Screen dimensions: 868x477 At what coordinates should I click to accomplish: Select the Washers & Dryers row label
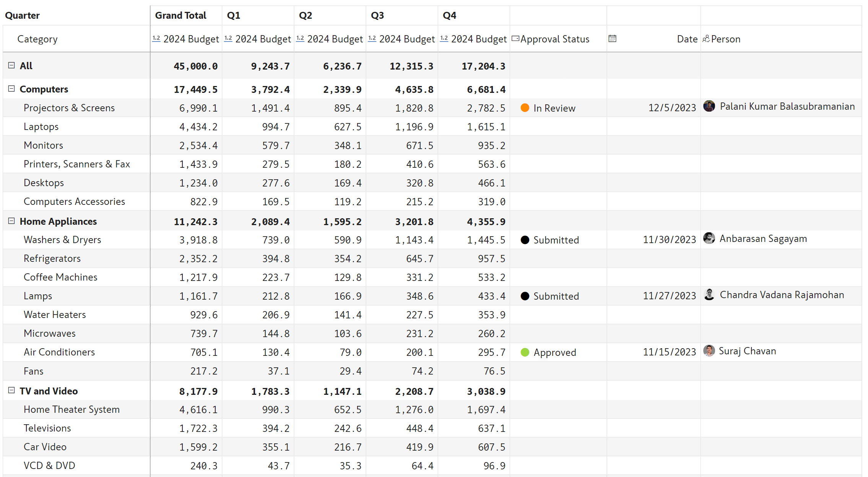tap(62, 240)
